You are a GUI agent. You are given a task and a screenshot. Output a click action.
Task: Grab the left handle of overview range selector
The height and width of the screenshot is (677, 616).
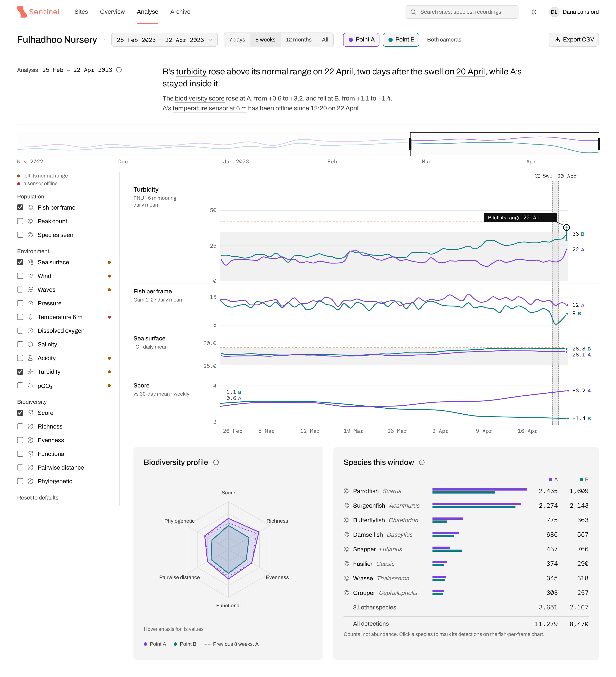pyautogui.click(x=410, y=144)
